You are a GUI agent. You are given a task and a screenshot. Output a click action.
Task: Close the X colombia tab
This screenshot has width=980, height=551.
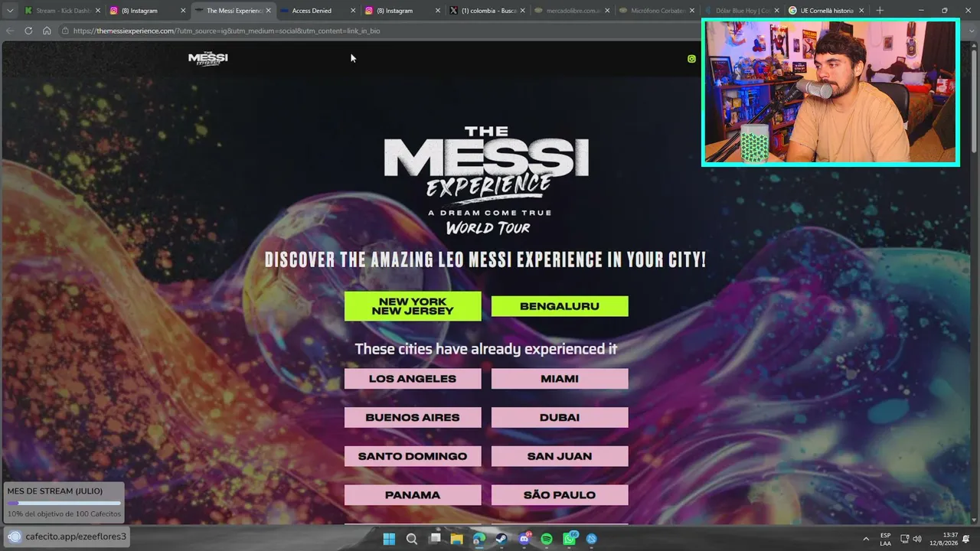pos(523,11)
